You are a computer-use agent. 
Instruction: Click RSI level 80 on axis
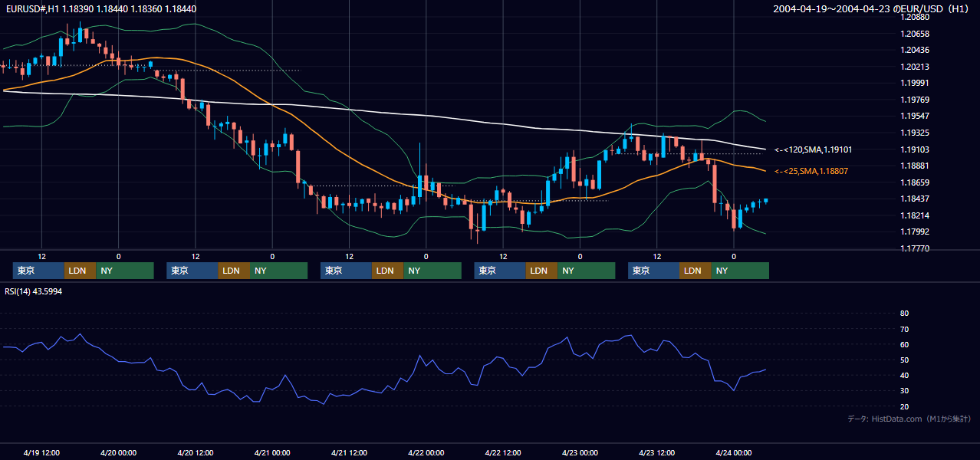tap(904, 314)
